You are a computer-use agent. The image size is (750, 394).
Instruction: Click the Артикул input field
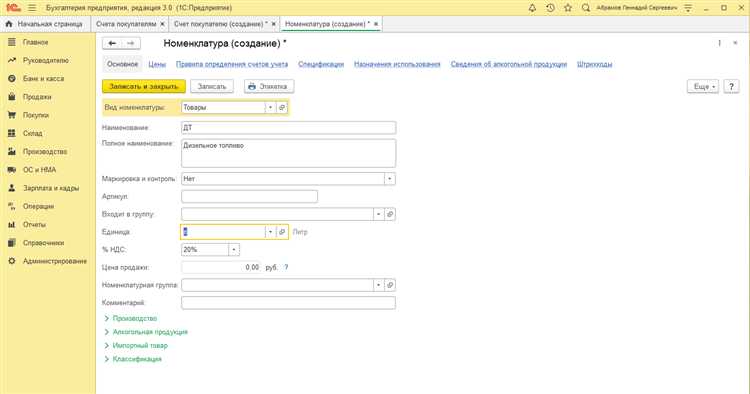click(249, 197)
